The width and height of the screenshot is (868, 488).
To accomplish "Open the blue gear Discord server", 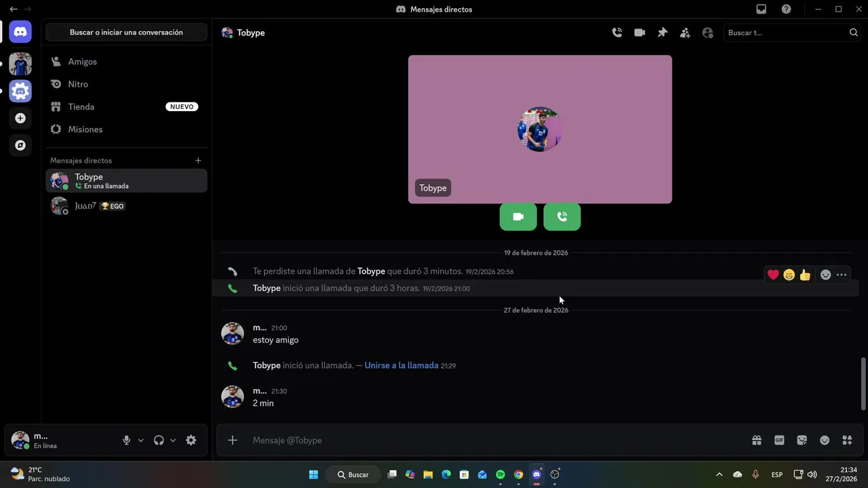I will click(20, 91).
